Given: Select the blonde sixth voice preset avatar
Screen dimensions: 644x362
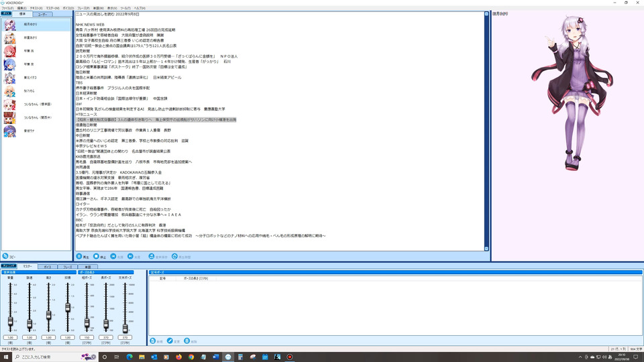Looking at the screenshot, I should click(9, 91).
